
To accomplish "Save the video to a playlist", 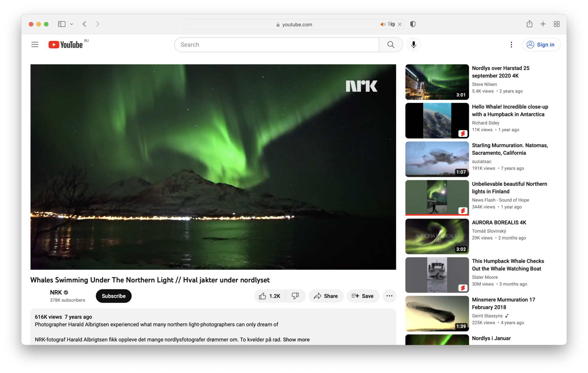I will 363,296.
